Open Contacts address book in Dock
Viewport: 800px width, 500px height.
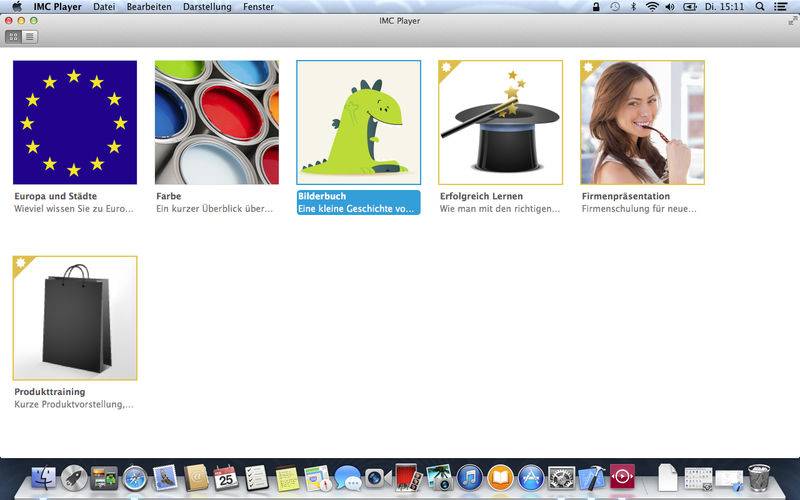(x=196, y=478)
